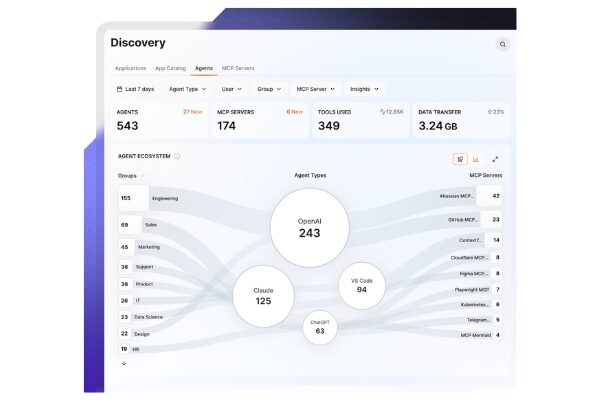Click the show more arrow below HR
Screen dimensions: 600x400
click(x=124, y=363)
